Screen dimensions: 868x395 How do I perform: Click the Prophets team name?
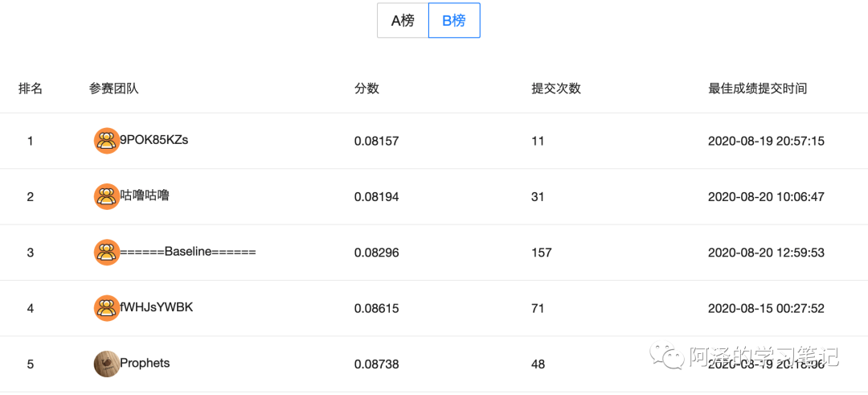click(145, 363)
